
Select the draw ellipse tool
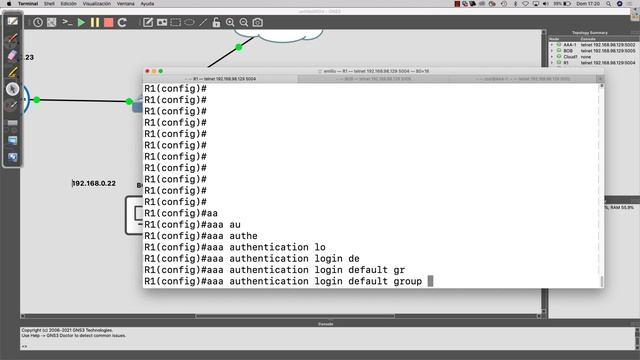tap(189, 22)
